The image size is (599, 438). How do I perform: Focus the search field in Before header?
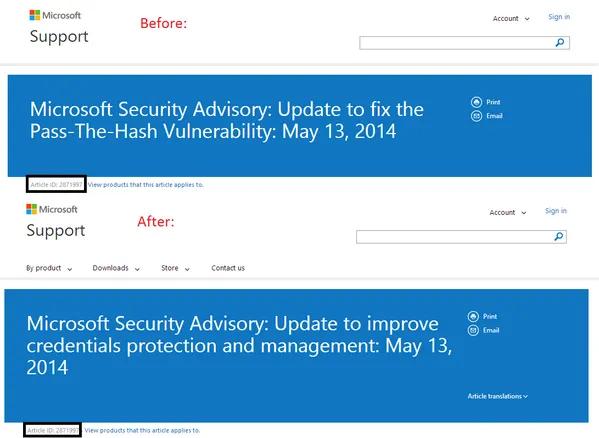pyautogui.click(x=457, y=43)
